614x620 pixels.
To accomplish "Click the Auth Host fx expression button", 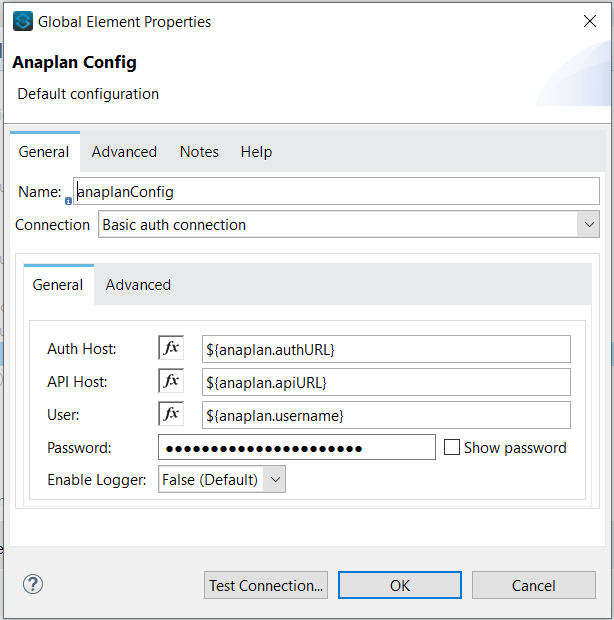I will tap(171, 348).
